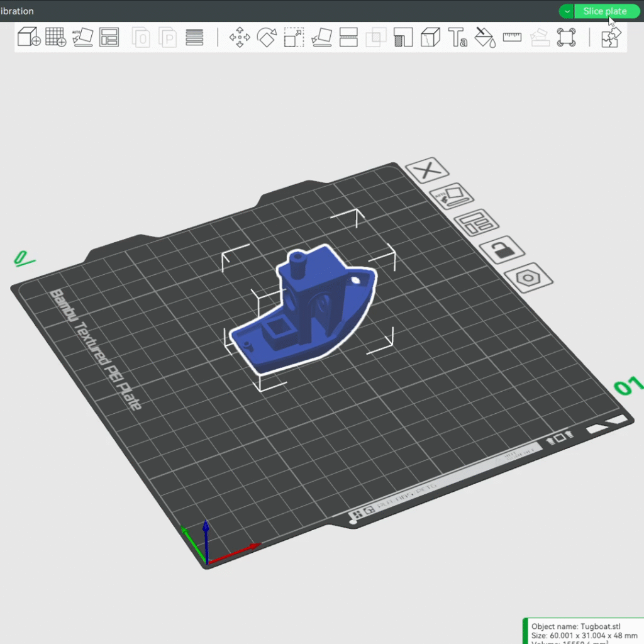
Task: Activate the Color painting bucket tool
Action: (485, 37)
